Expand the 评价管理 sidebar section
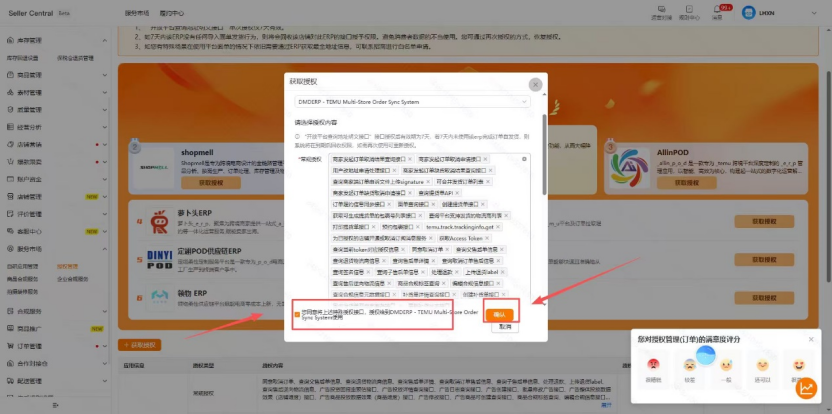The height and width of the screenshot is (414, 832). coord(105,214)
